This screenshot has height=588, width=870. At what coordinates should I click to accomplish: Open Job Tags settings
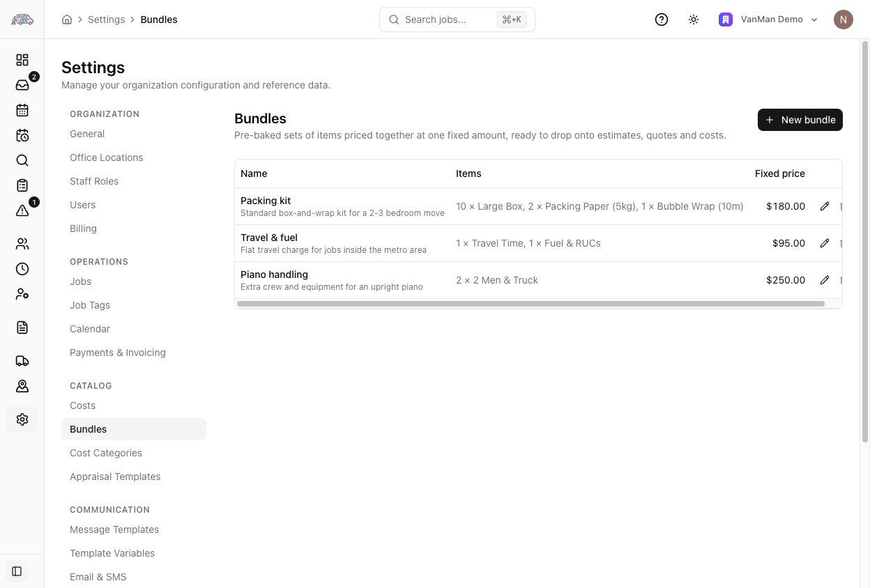(90, 305)
